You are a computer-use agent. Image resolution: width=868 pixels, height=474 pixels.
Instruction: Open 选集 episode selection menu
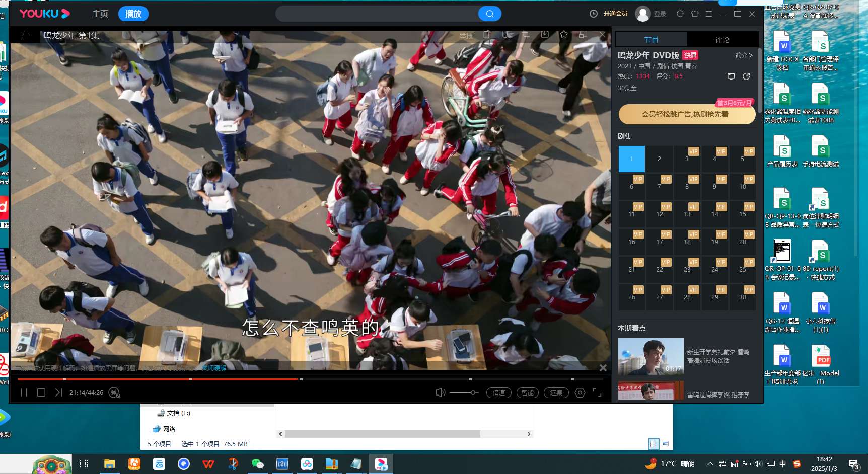556,392
